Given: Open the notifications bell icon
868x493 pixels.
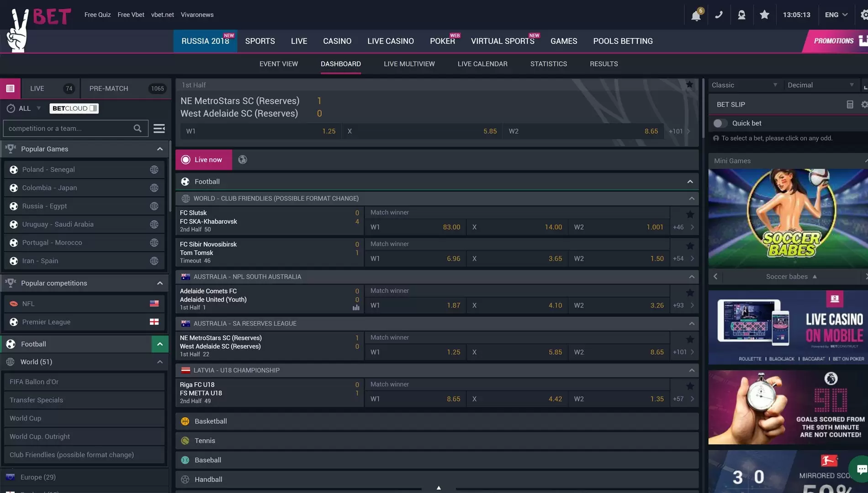Looking at the screenshot, I should (696, 16).
